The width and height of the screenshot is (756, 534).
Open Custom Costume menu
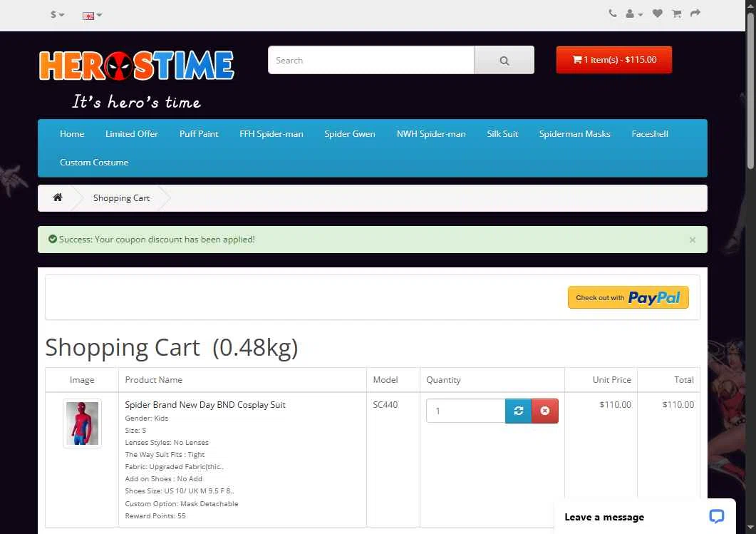pyautogui.click(x=94, y=162)
